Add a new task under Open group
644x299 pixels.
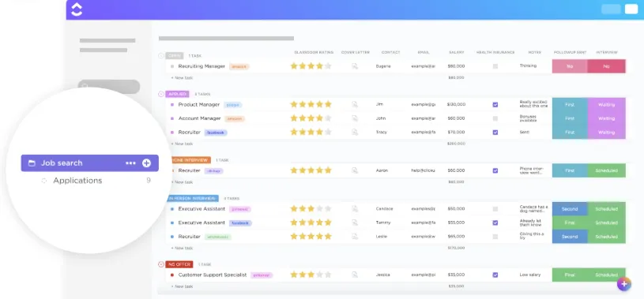click(182, 78)
